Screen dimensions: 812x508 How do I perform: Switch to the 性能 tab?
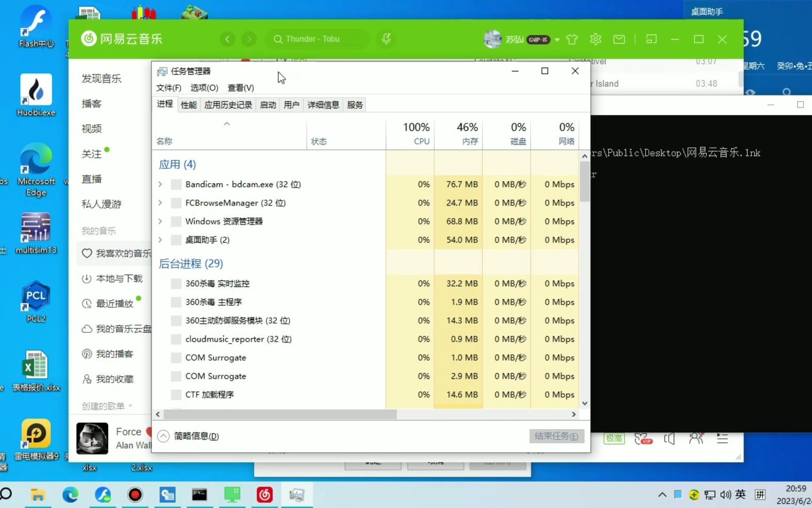coord(188,105)
